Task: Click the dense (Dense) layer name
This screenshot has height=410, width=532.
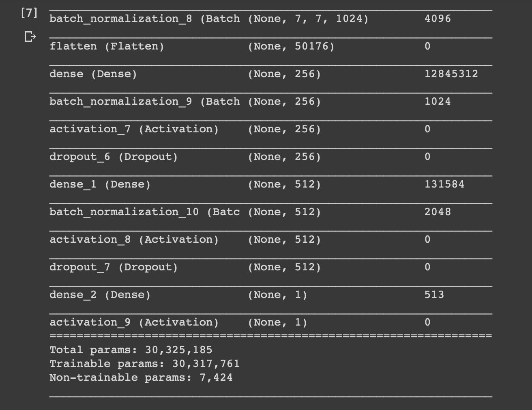Action: pyautogui.click(x=93, y=74)
